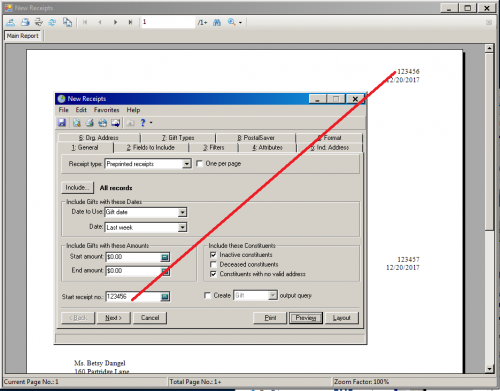The image size is (500, 391).
Task: Open the zoom level dropdown arrow
Action: click(x=240, y=23)
